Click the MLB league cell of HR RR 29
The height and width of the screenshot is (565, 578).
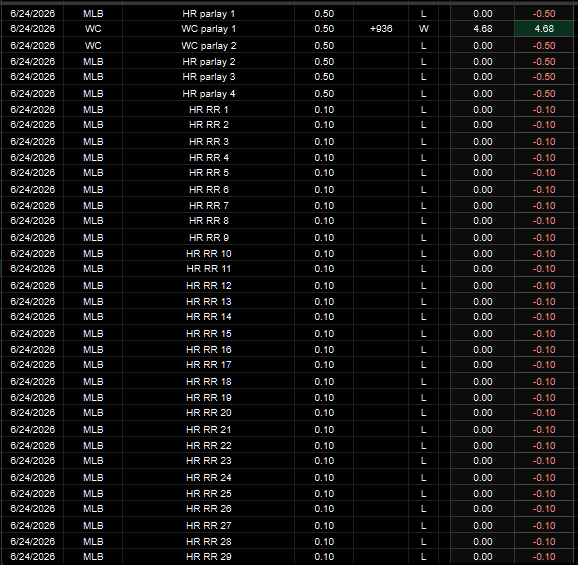click(93, 557)
